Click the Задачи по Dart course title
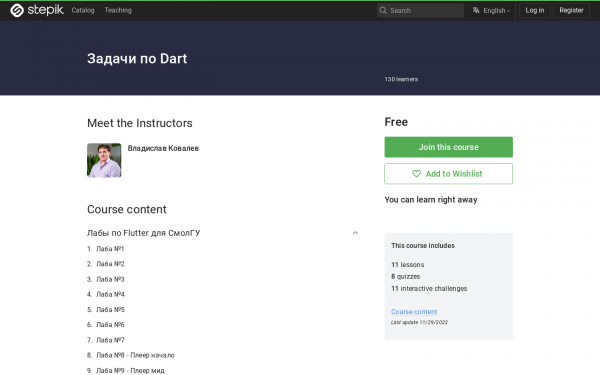Screen dimensions: 600x375 pos(137,59)
